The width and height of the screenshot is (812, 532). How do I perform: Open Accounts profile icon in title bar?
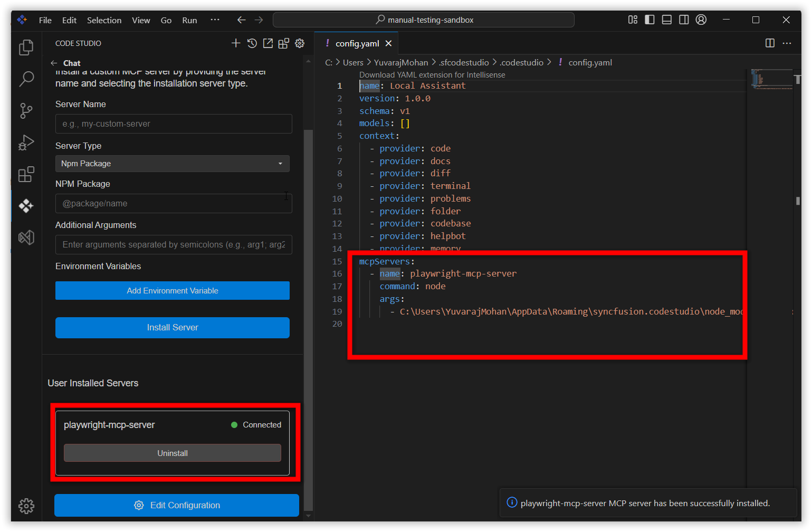pyautogui.click(x=701, y=20)
